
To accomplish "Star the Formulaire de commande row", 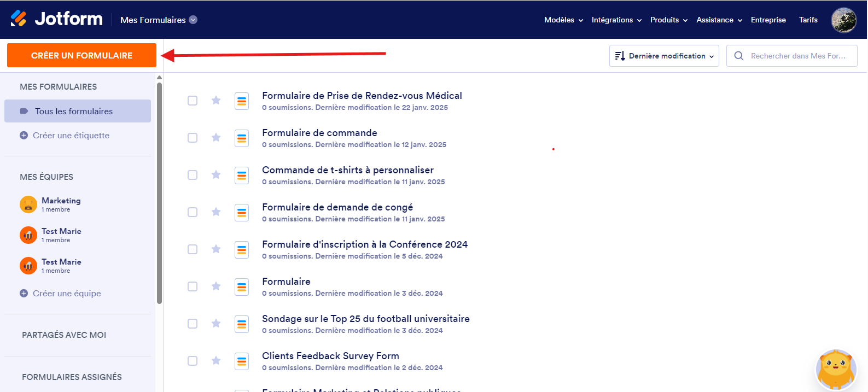I will coord(216,138).
